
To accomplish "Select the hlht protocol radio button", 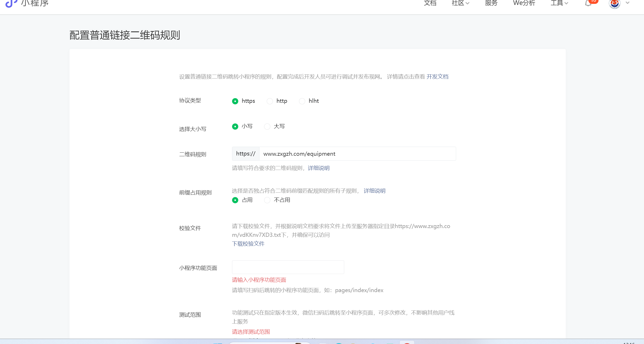I will (302, 101).
